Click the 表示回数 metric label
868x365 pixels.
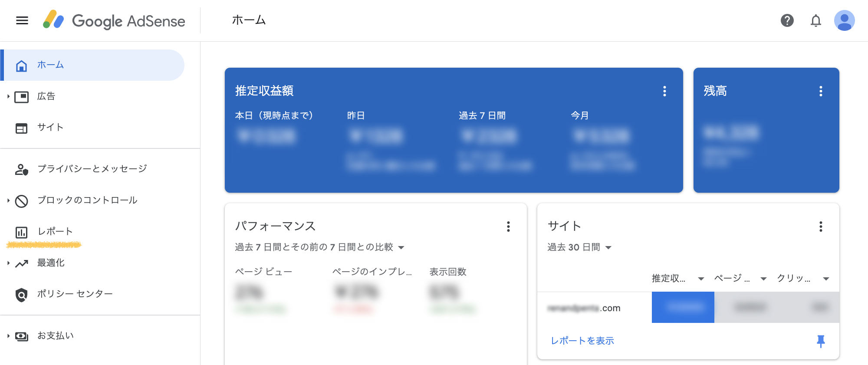point(448,272)
